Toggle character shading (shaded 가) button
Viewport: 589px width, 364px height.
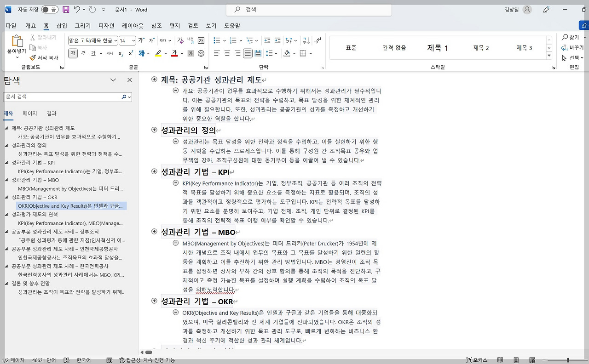191,53
